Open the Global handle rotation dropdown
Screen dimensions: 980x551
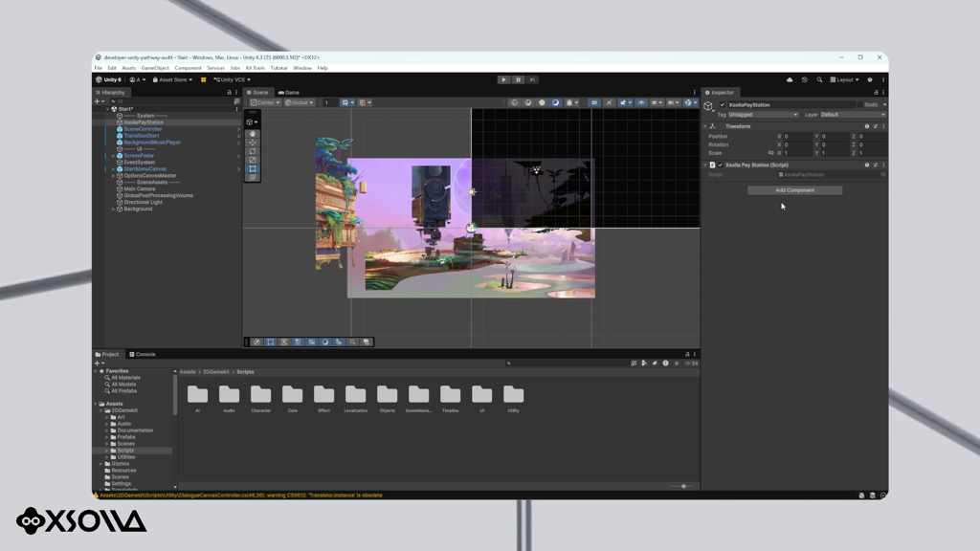[300, 102]
